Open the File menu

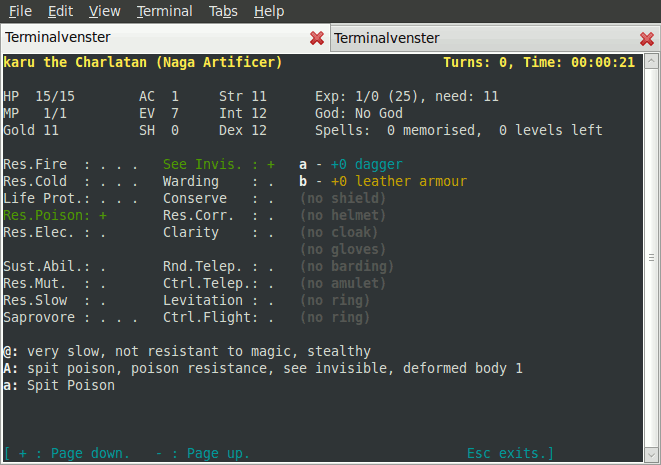pyautogui.click(x=21, y=11)
